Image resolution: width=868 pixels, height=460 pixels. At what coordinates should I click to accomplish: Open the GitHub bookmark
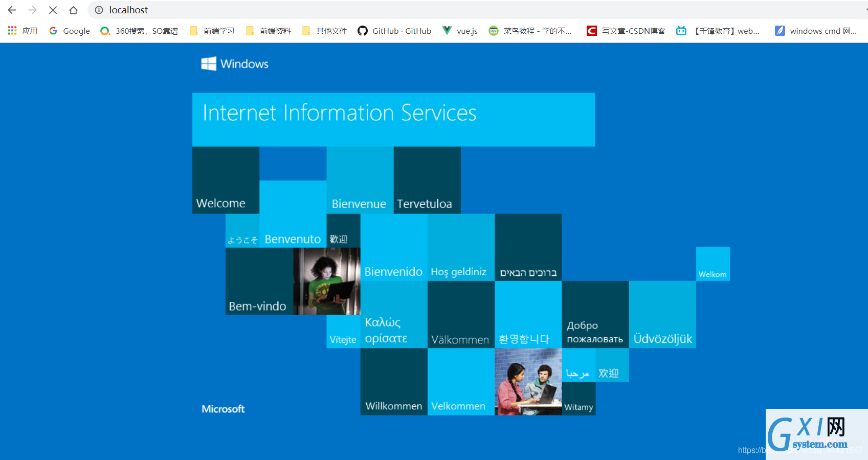pyautogui.click(x=394, y=31)
